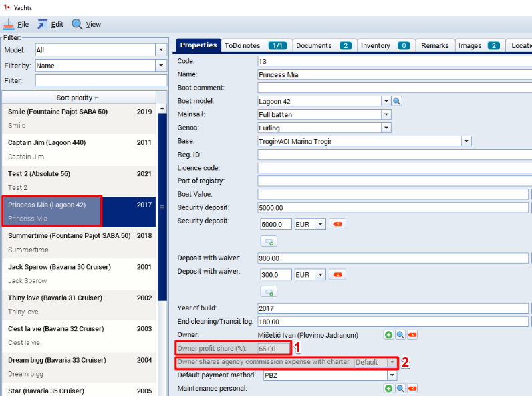Select Star (Bavaria 35 Cruiser) yacht
The image size is (532, 396).
click(x=79, y=390)
